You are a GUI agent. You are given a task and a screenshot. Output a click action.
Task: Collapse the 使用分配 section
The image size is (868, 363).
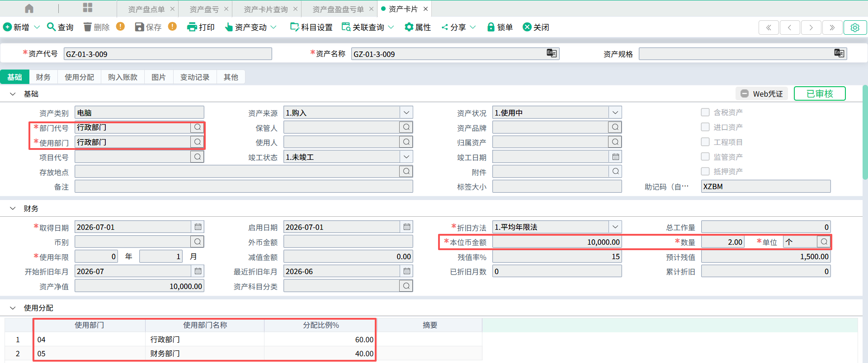click(13, 308)
